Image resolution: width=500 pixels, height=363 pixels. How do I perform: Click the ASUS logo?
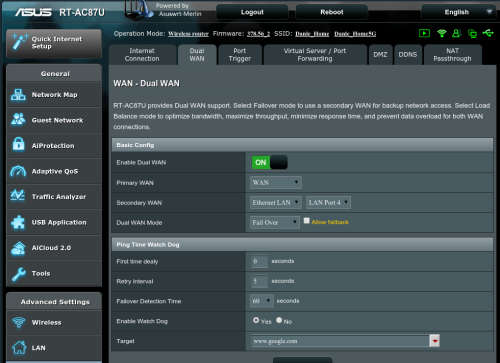pyautogui.click(x=33, y=12)
